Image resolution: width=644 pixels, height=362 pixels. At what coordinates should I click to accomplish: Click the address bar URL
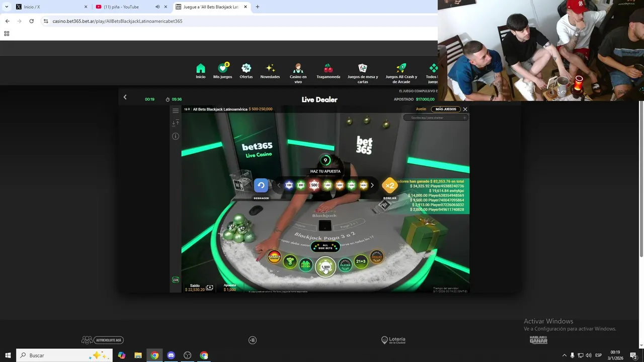point(117,21)
